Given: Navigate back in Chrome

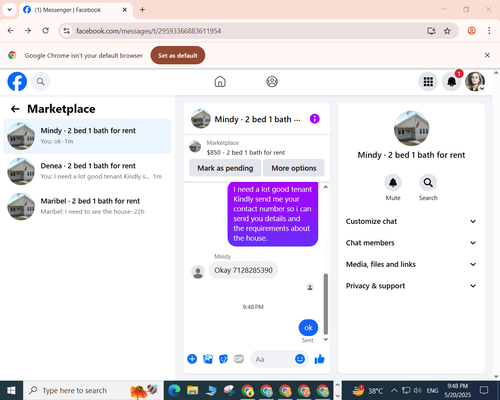Looking at the screenshot, I should pyautogui.click(x=11, y=31).
